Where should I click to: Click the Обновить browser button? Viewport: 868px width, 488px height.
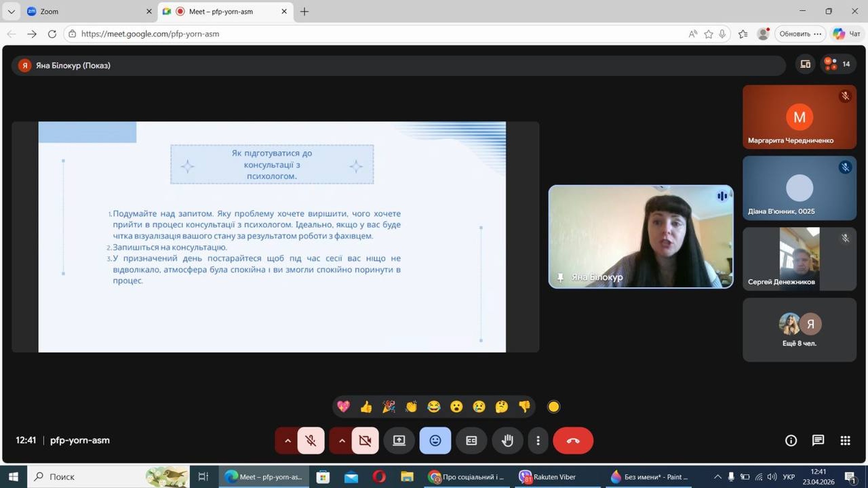795,34
